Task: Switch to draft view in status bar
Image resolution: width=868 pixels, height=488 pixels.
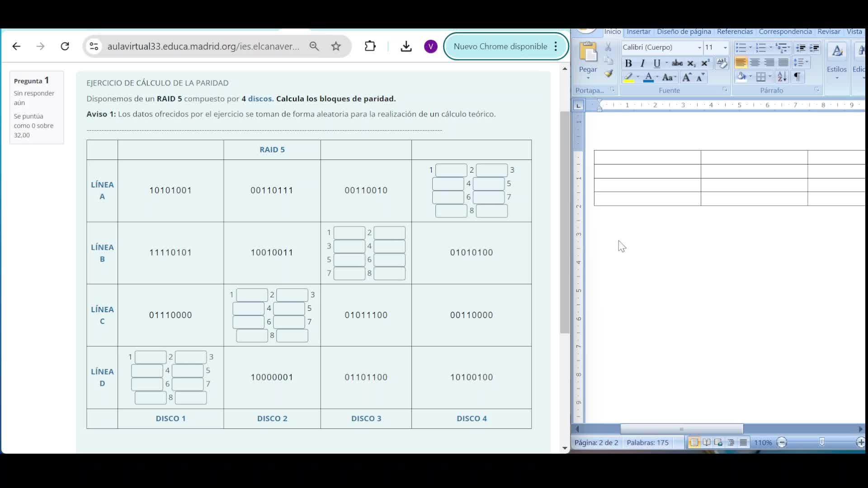Action: pyautogui.click(x=743, y=443)
